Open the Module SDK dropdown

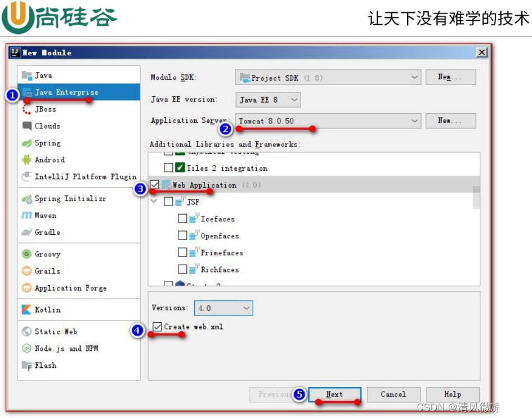[x=328, y=77]
